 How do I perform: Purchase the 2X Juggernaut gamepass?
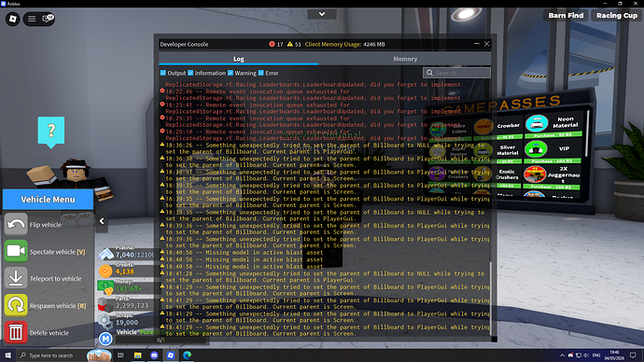click(x=551, y=187)
